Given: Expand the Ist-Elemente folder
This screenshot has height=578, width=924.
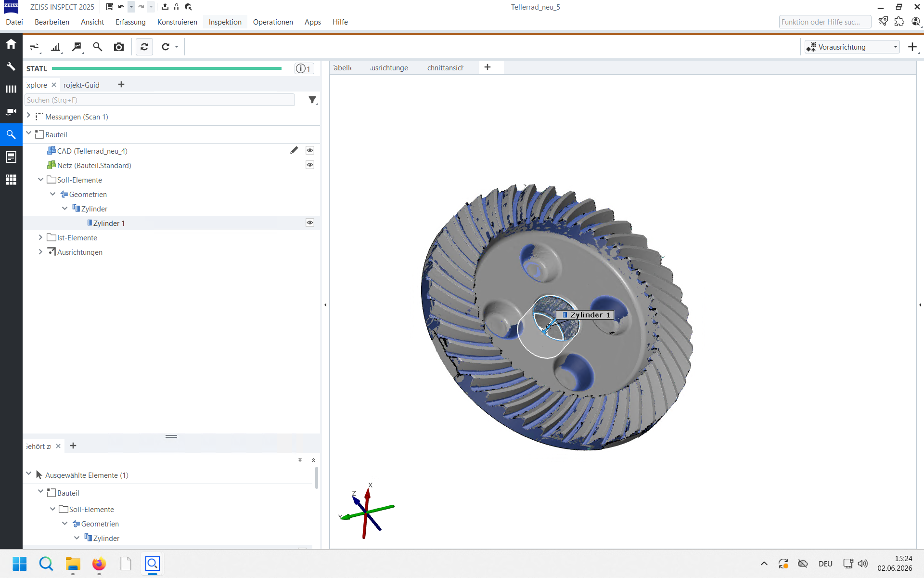Looking at the screenshot, I should click(40, 237).
